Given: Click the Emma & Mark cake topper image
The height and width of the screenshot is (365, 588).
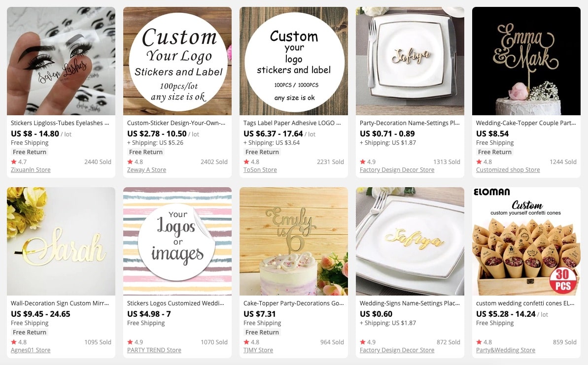Looking at the screenshot, I should [x=526, y=61].
